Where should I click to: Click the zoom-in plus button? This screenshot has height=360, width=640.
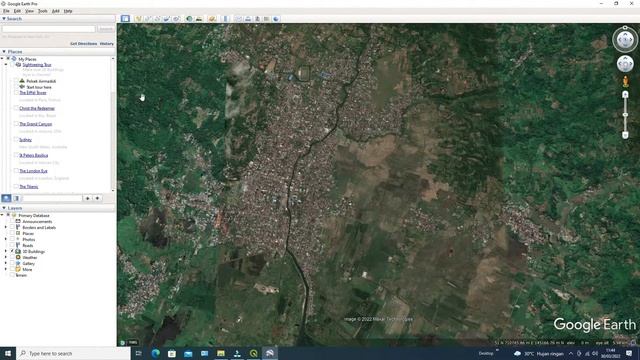click(x=625, y=95)
